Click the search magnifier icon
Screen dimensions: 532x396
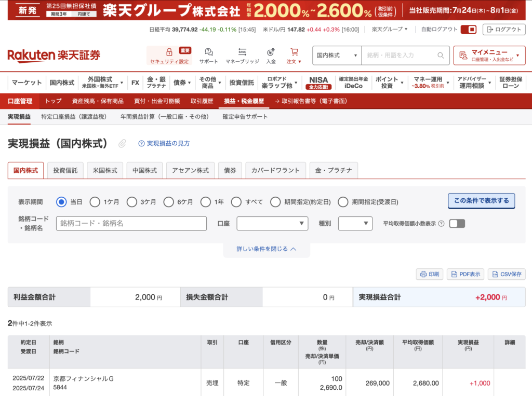441,55
